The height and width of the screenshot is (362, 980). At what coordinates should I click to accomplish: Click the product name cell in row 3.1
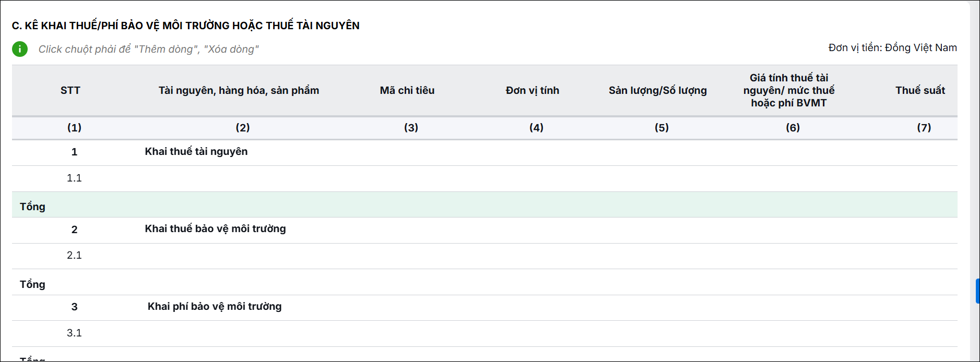243,333
